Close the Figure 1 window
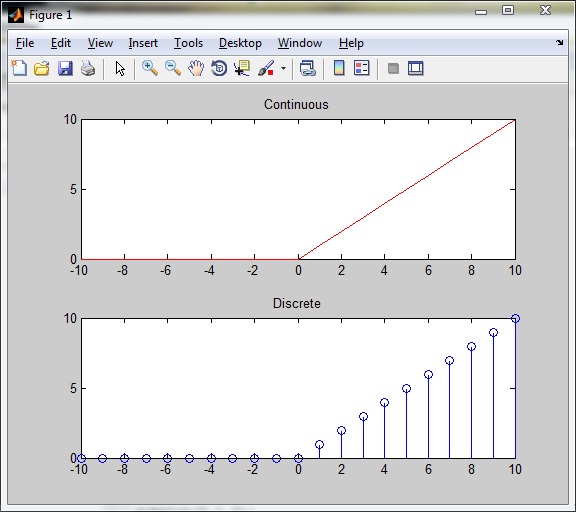Image resolution: width=576 pixels, height=512 pixels. click(x=546, y=10)
